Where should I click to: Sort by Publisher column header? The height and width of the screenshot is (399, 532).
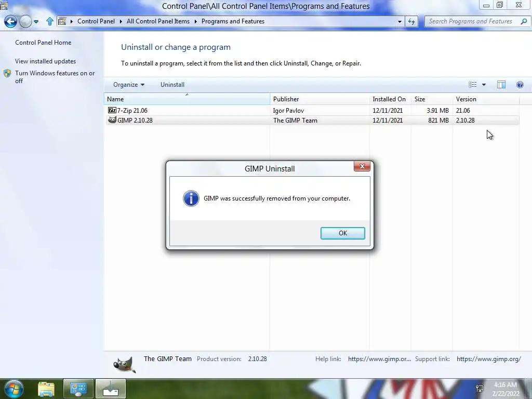[x=320, y=99]
